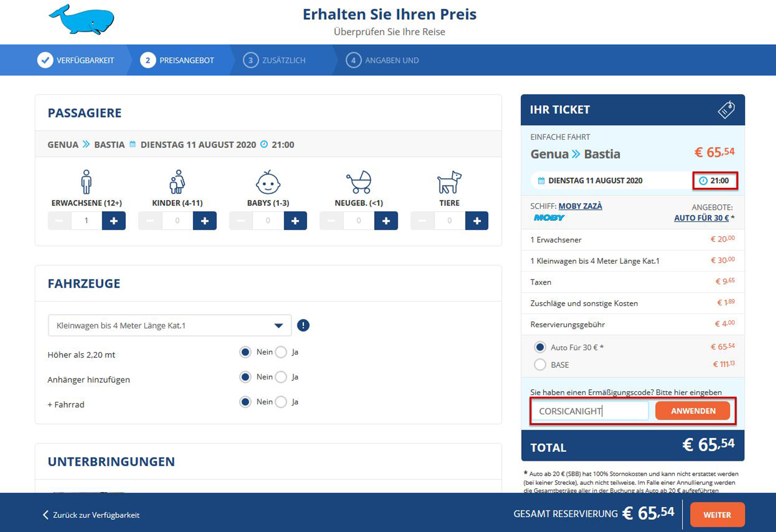Open the Angaben und step

pos(382,60)
